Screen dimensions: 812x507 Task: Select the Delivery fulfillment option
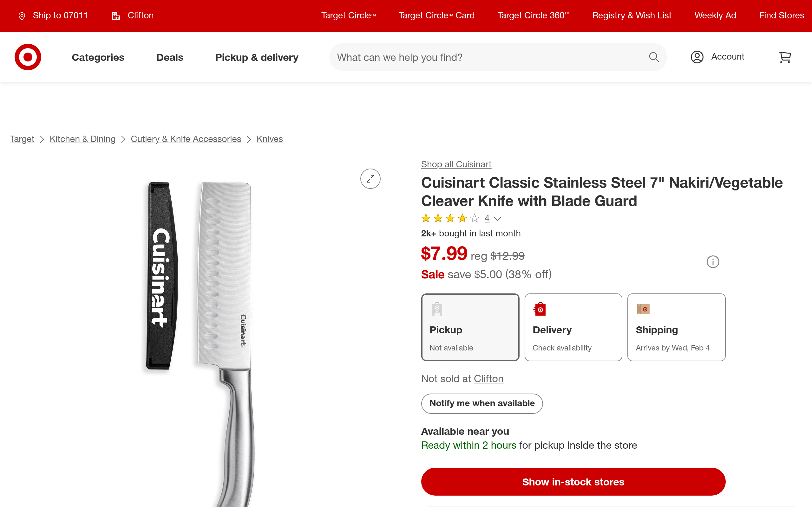tap(573, 327)
